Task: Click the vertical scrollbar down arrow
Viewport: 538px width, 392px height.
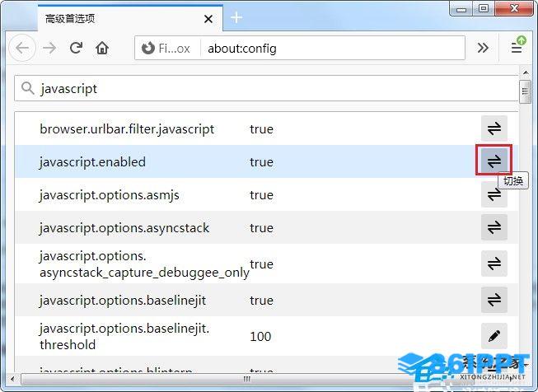Action: coord(525,366)
